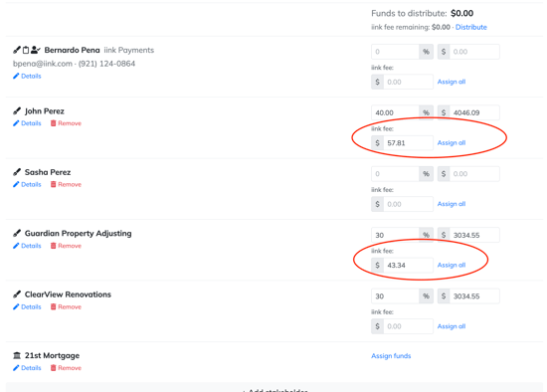Viewport: 547px width, 392px height.
Task: Assign all iink fee to ClearView Renovations
Action: click(452, 326)
